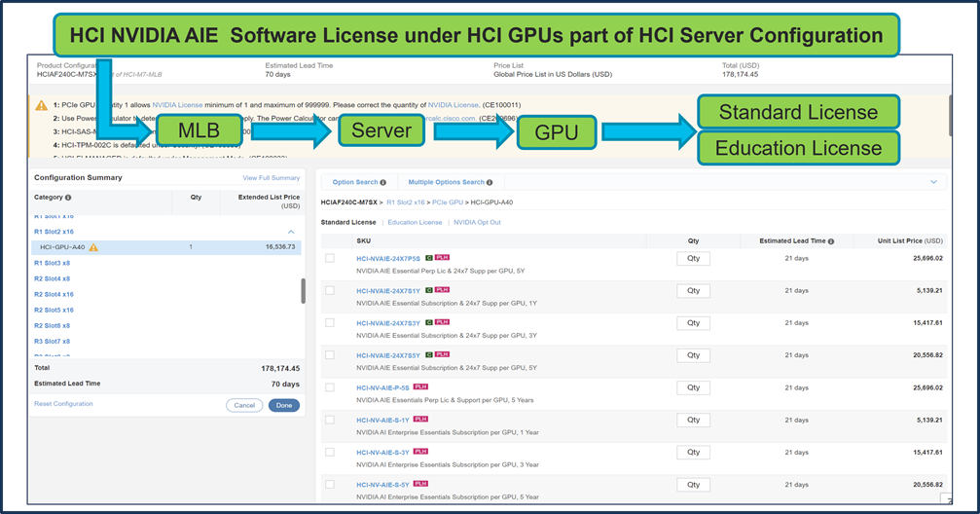Click warning icon beside HCI-GPU-A40
980x514 pixels.
(94, 247)
